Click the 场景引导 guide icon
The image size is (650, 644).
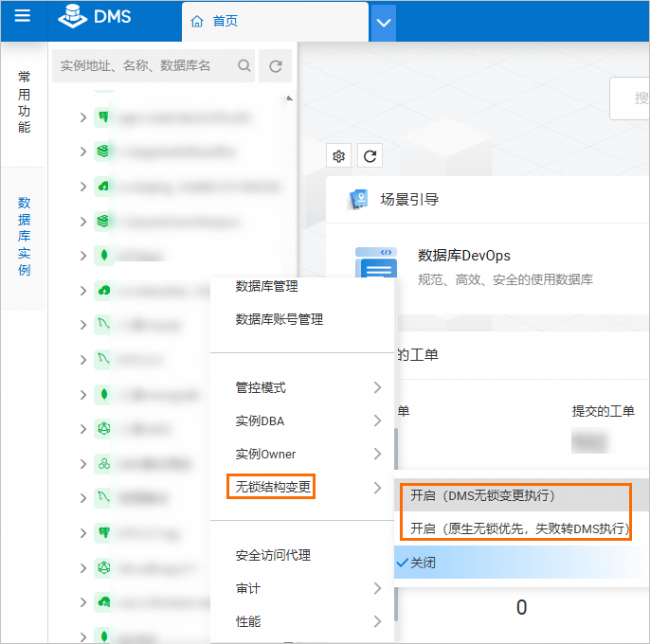[x=358, y=200]
